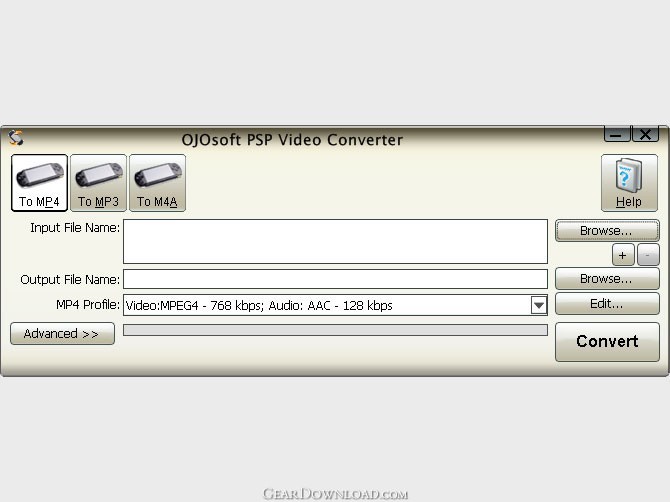Open the Help book icon
The height and width of the screenshot is (502, 670).
629,183
